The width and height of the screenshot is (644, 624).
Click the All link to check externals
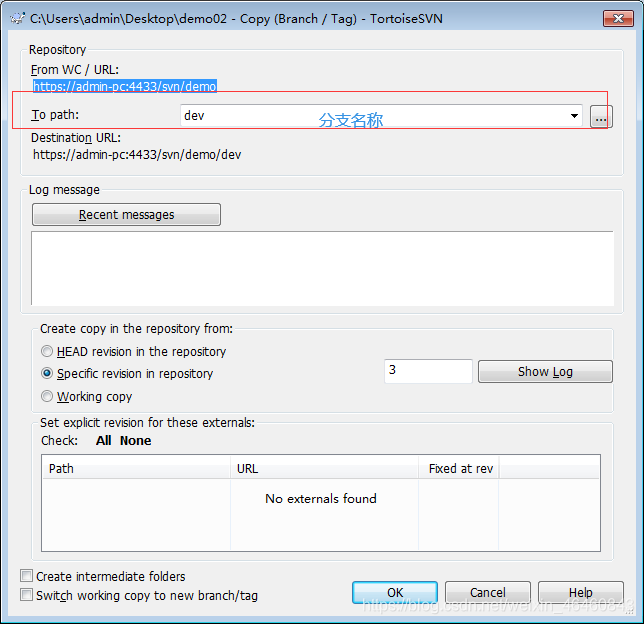coord(104,441)
